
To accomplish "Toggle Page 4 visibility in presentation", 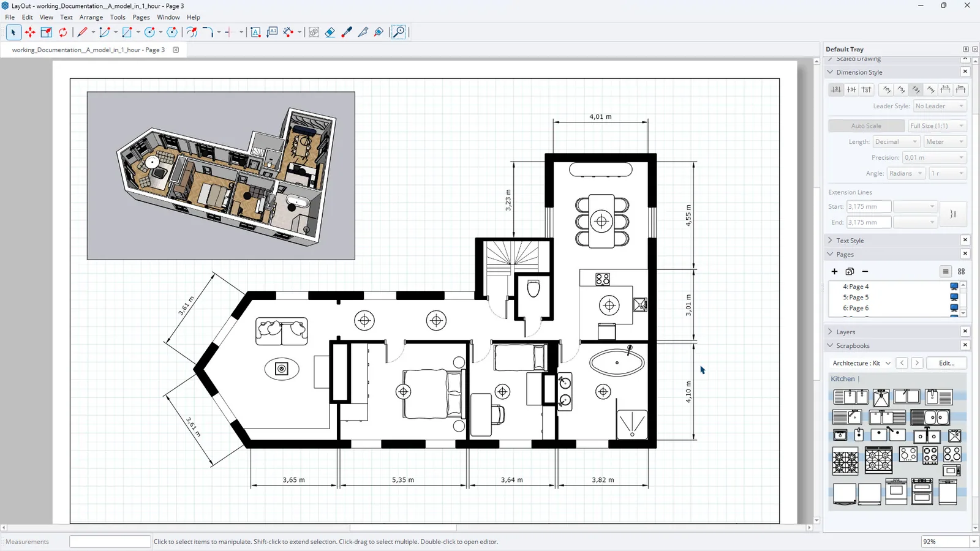I will point(954,287).
